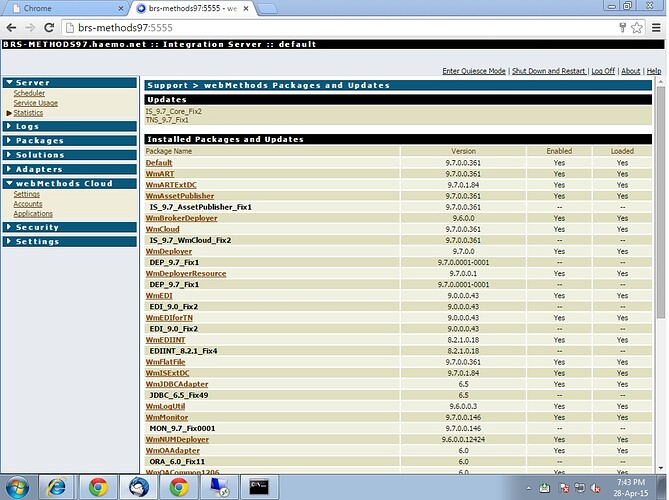The image size is (669, 500).
Task: Click the green tray icon beside the show-hidden arrow
Action: [x=545, y=488]
